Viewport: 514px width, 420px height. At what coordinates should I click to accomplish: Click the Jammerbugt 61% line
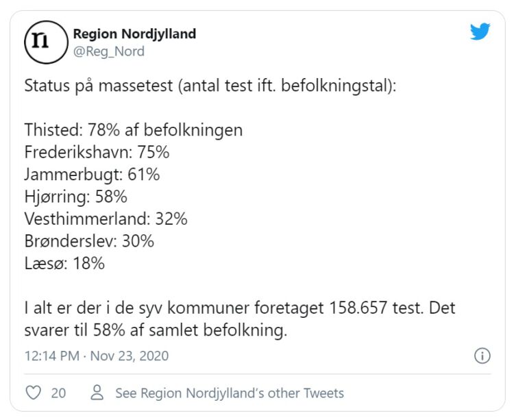coord(92,174)
